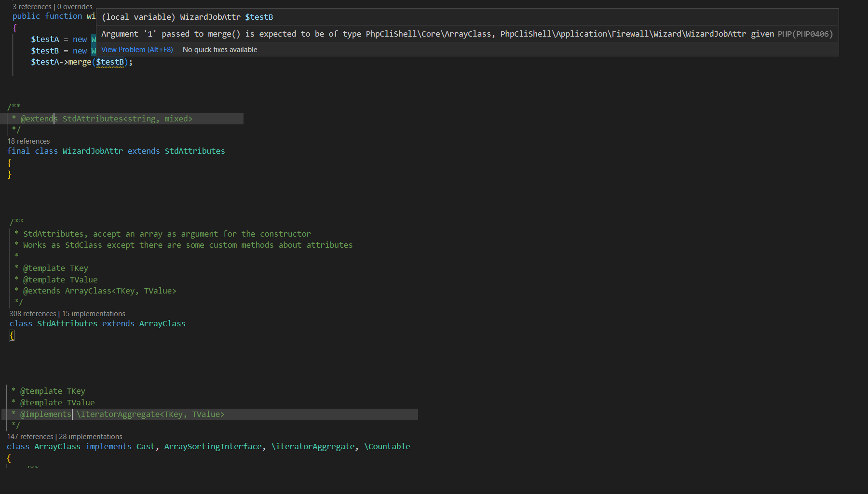The height and width of the screenshot is (494, 868).
Task: Open the '308 references' code lens
Action: tap(33, 314)
